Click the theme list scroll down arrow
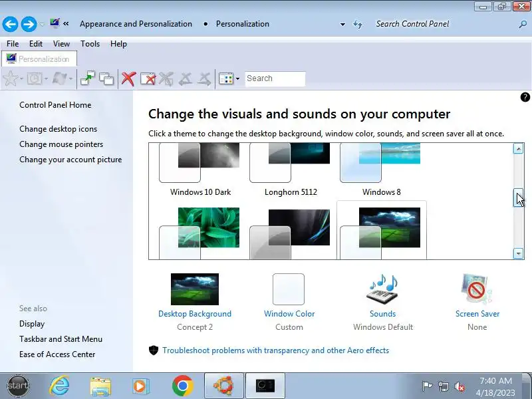The height and width of the screenshot is (399, 532). point(518,253)
